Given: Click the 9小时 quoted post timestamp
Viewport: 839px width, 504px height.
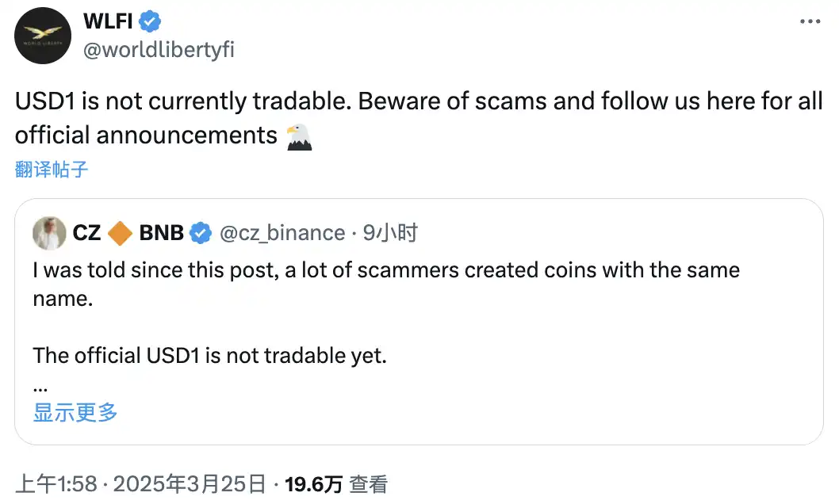Looking at the screenshot, I should click(390, 233).
